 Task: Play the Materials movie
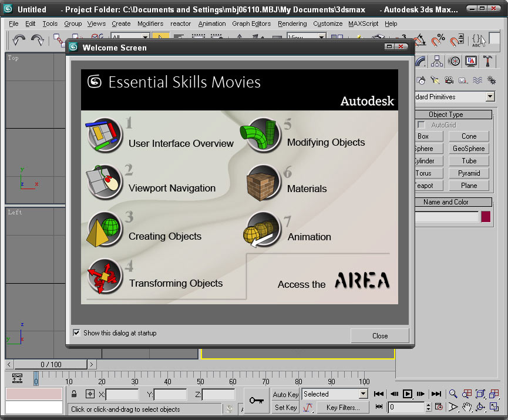(286, 183)
